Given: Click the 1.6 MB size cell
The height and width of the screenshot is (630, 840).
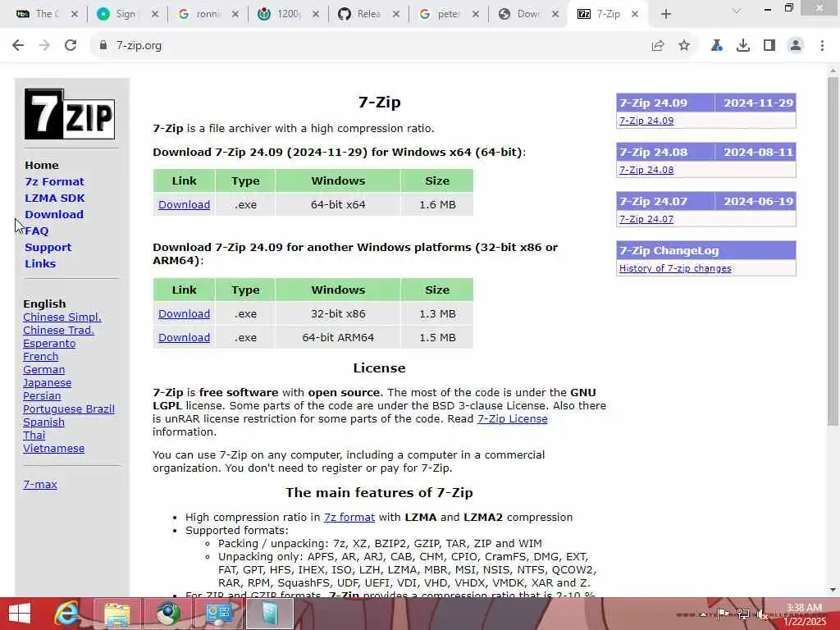Looking at the screenshot, I should pyautogui.click(x=437, y=204).
